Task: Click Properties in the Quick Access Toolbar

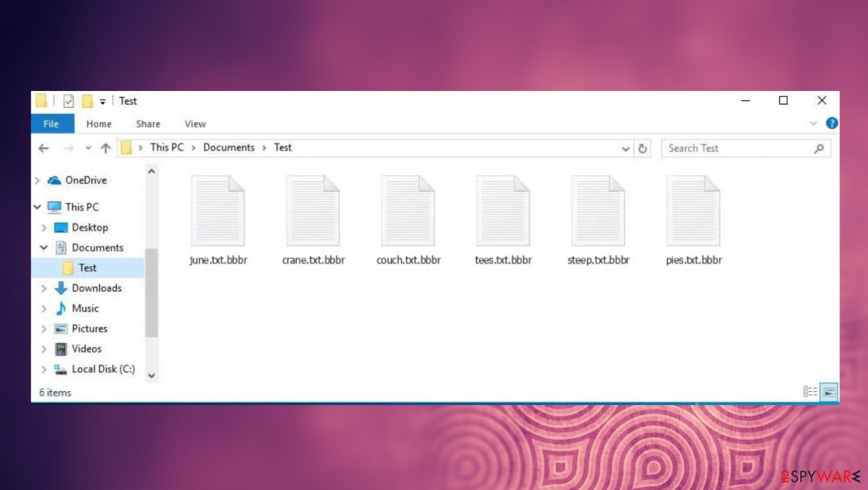Action: (68, 100)
